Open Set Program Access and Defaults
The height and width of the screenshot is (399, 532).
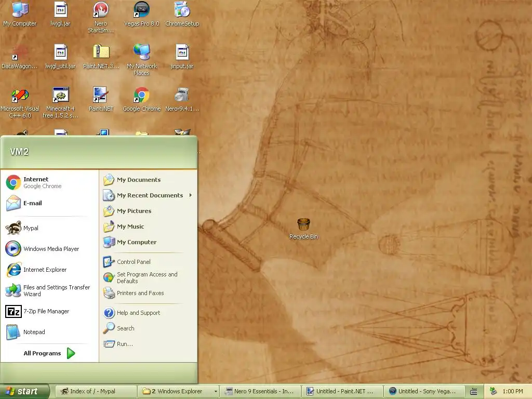(148, 277)
